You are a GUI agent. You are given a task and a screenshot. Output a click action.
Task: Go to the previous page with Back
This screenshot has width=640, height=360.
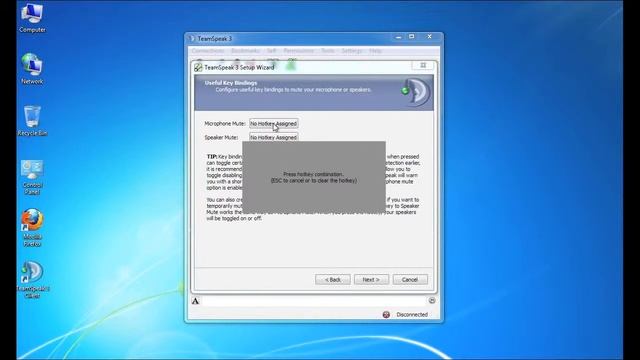point(333,280)
